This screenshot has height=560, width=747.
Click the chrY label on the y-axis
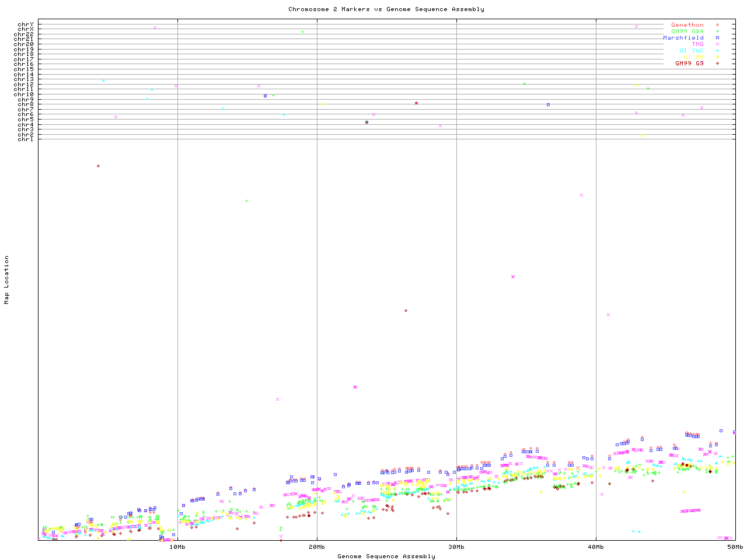click(x=26, y=24)
